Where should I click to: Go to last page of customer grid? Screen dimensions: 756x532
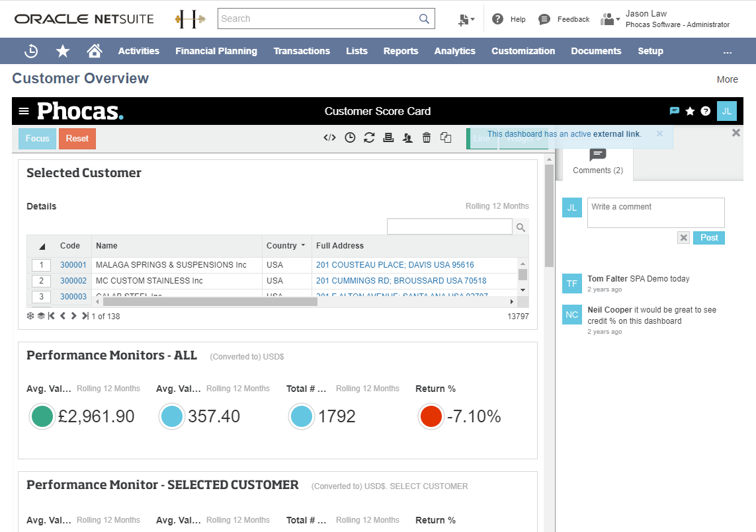tap(85, 316)
